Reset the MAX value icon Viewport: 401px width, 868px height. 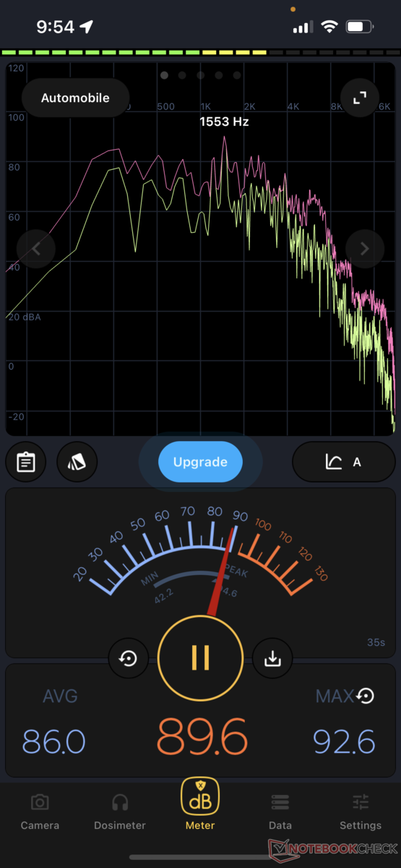(366, 696)
